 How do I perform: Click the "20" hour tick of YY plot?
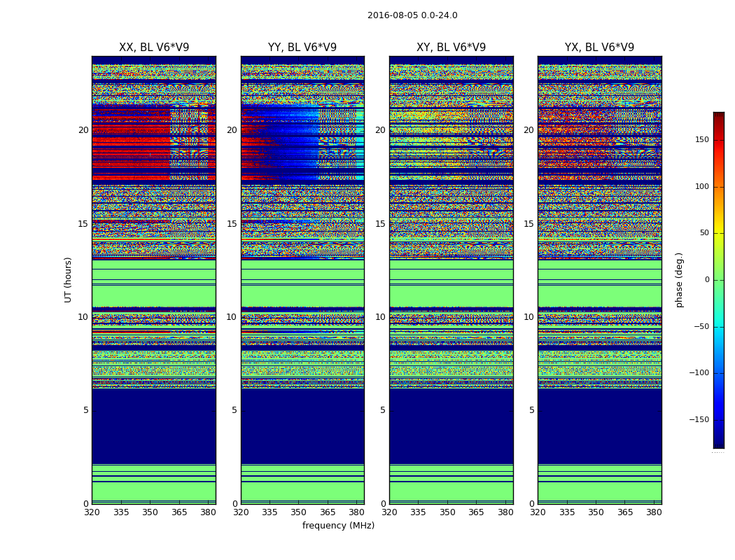click(232, 130)
